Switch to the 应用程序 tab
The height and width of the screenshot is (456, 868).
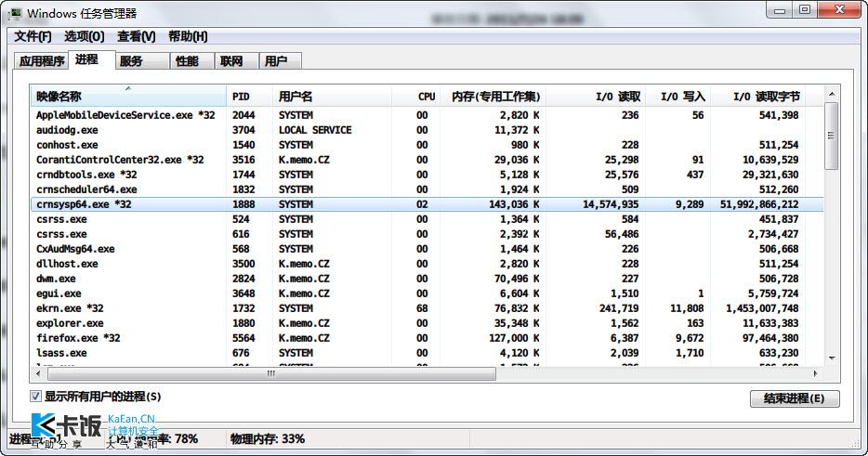point(42,61)
